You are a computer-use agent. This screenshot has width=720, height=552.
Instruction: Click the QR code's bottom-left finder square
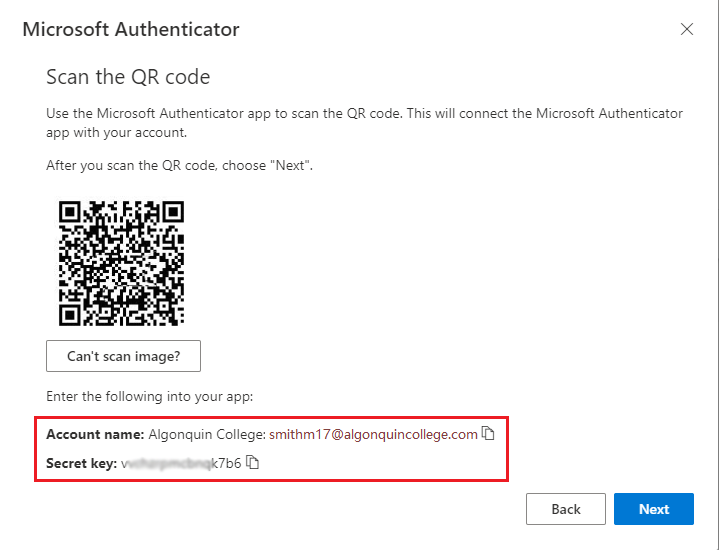[x=71, y=315]
